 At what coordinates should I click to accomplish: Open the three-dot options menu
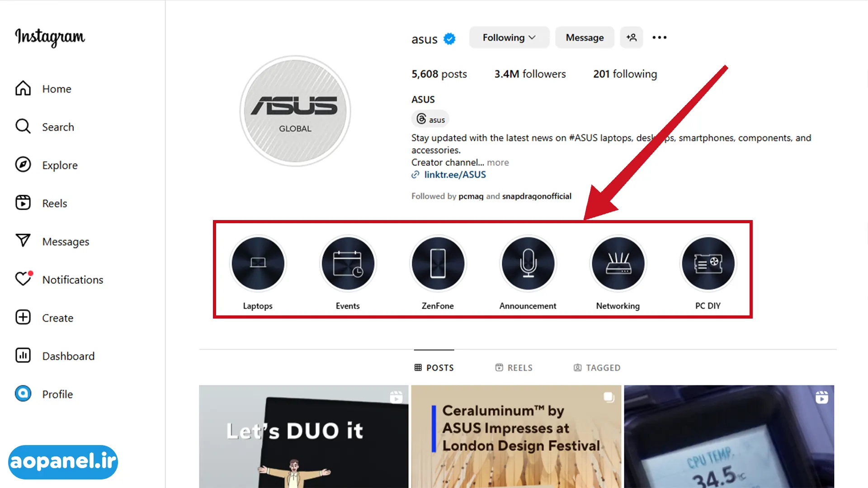coord(660,38)
